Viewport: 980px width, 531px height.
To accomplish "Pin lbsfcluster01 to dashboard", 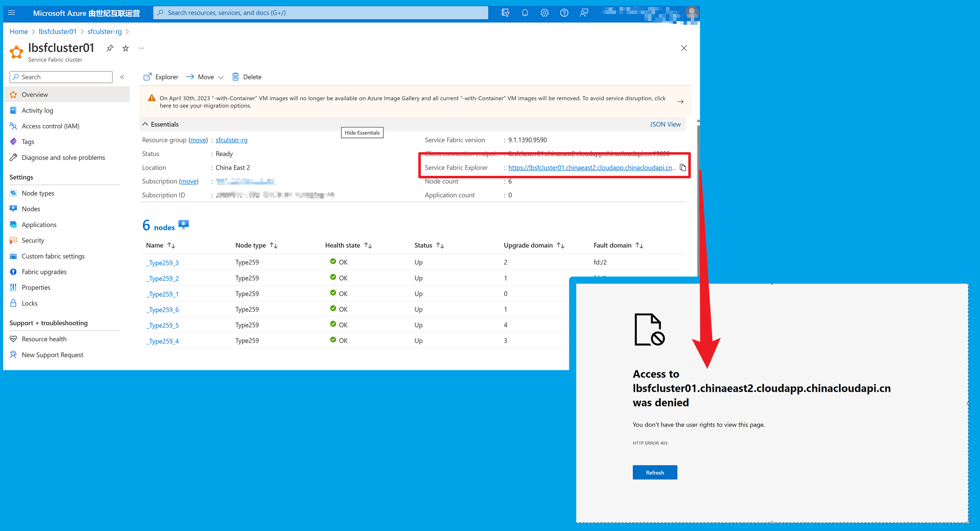I will click(110, 48).
